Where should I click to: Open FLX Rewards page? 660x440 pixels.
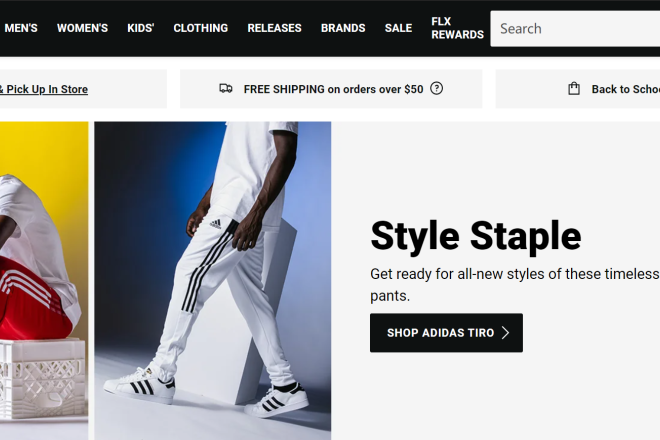coord(457,28)
